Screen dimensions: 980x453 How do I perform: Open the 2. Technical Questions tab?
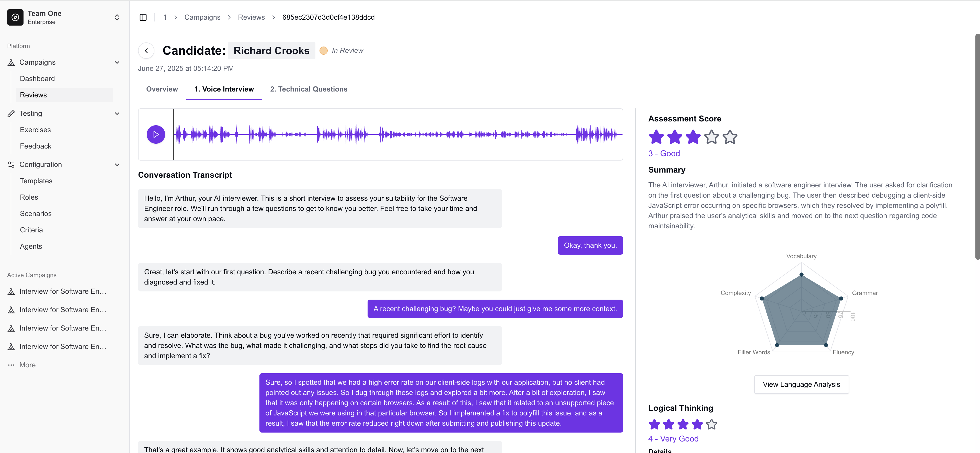(309, 89)
